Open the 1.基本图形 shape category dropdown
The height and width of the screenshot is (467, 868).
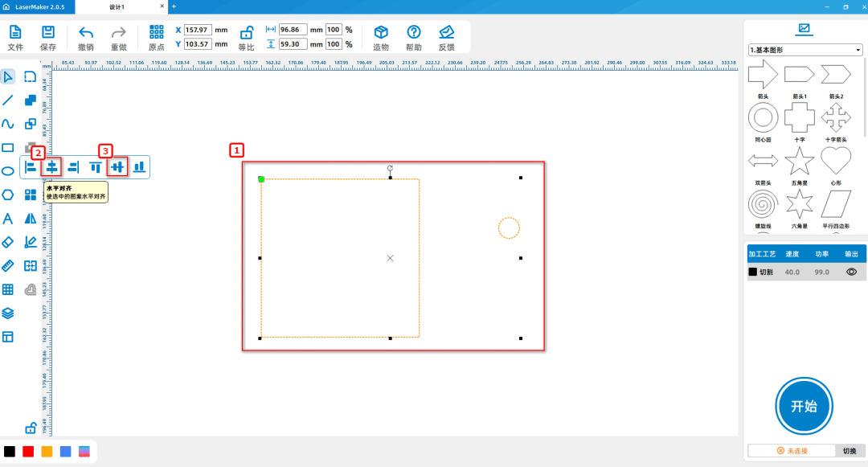coord(805,50)
